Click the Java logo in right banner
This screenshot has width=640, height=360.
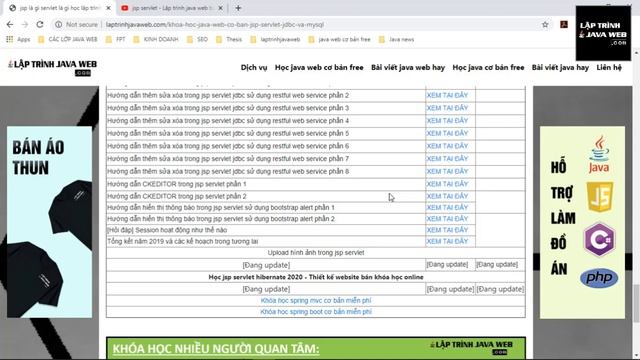coord(599,154)
